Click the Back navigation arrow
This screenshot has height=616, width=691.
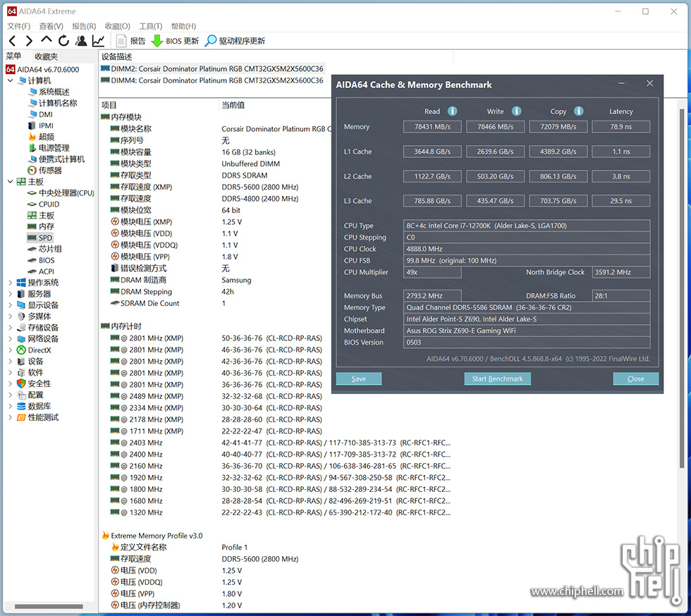(x=12, y=41)
